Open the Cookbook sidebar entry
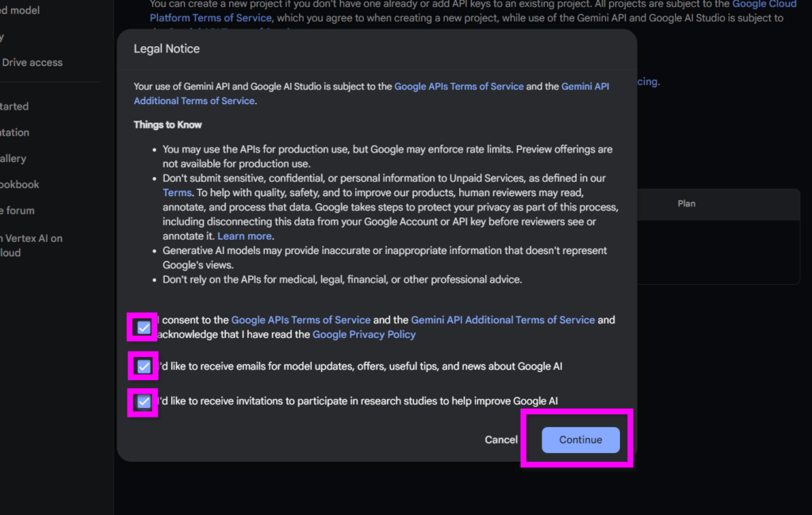 coord(20,185)
